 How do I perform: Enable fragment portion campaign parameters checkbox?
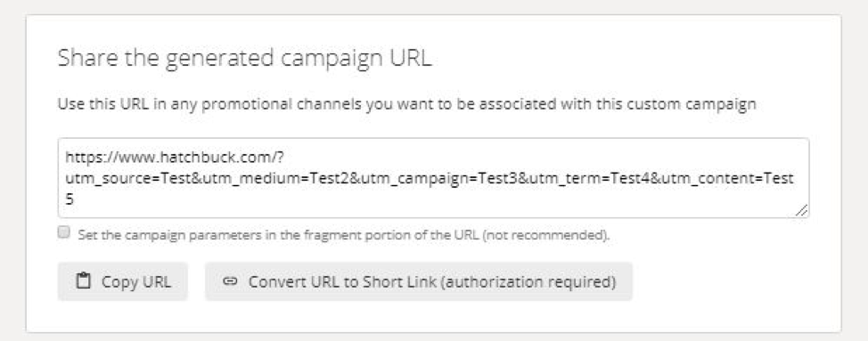click(x=64, y=232)
